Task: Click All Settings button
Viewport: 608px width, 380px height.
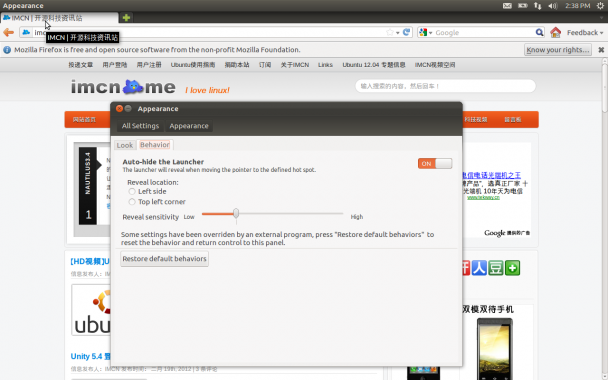Action: tap(140, 126)
